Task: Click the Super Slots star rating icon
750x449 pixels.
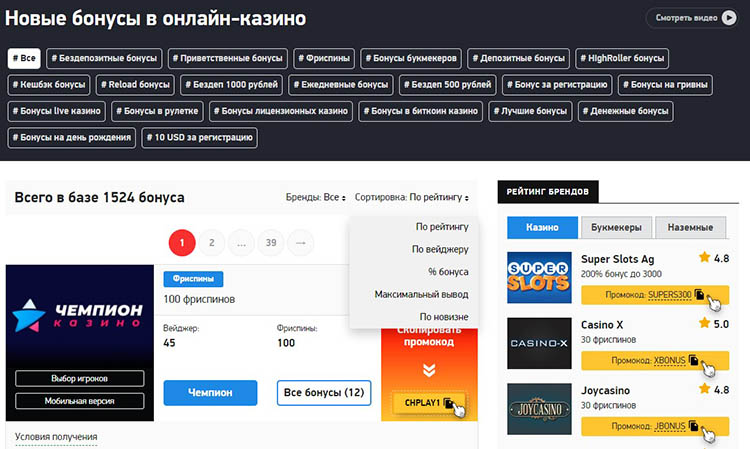Action: pyautogui.click(x=704, y=257)
